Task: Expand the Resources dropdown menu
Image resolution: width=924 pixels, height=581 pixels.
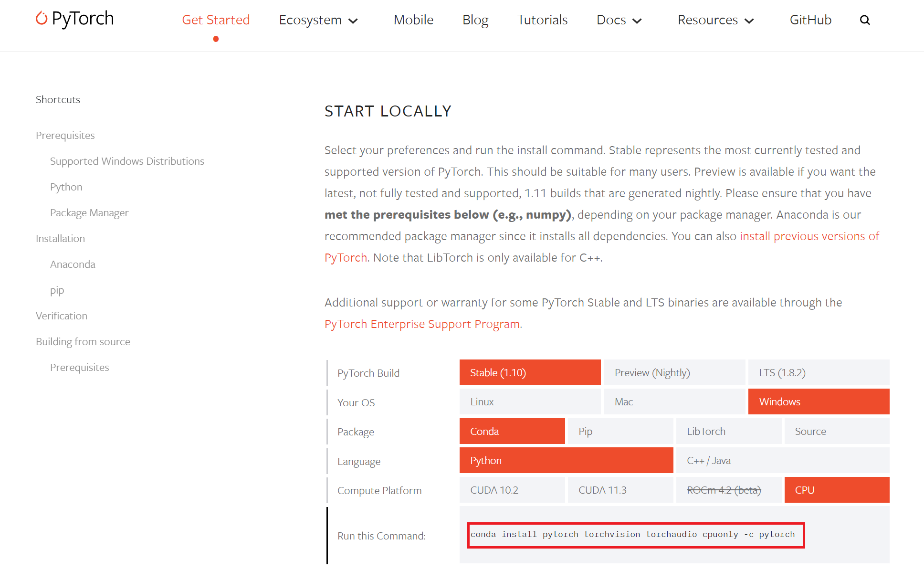Action: pyautogui.click(x=715, y=20)
